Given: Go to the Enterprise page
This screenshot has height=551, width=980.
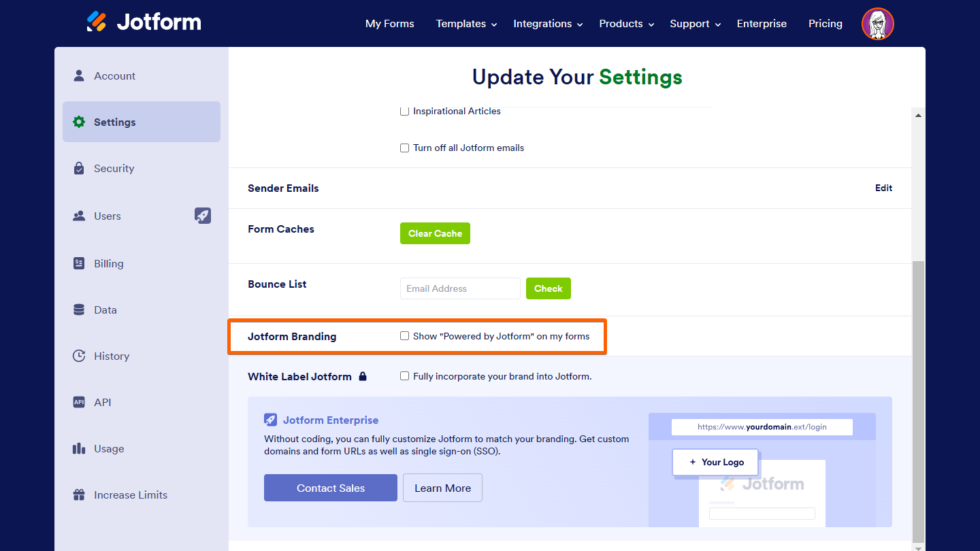Looking at the screenshot, I should 762,24.
